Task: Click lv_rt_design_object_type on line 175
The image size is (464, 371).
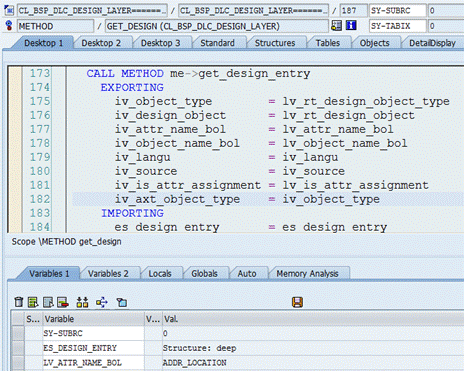Action: click(x=366, y=101)
